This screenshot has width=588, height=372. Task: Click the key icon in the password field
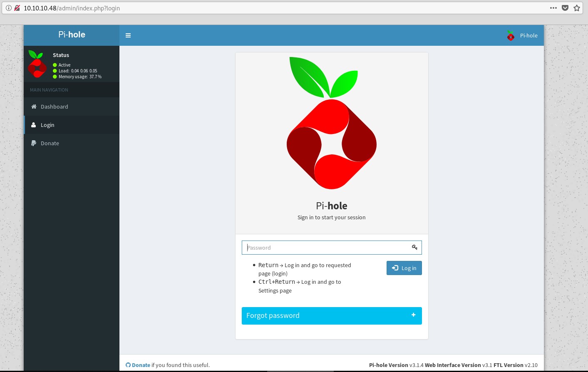414,247
